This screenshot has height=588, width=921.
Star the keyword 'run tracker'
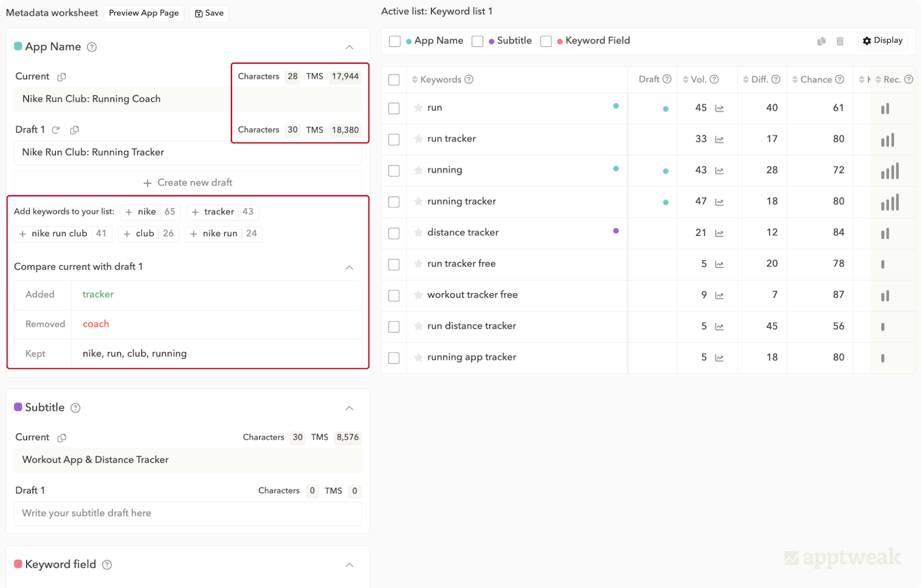(x=418, y=139)
